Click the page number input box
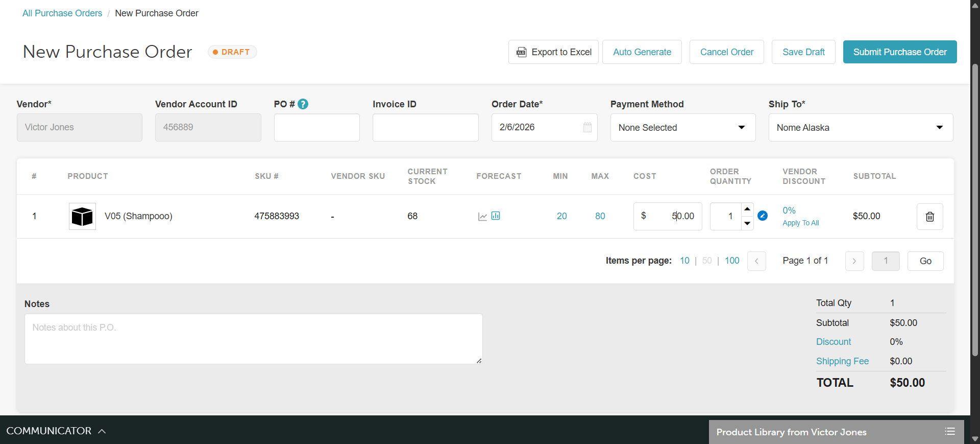The width and height of the screenshot is (980, 444). [x=886, y=261]
